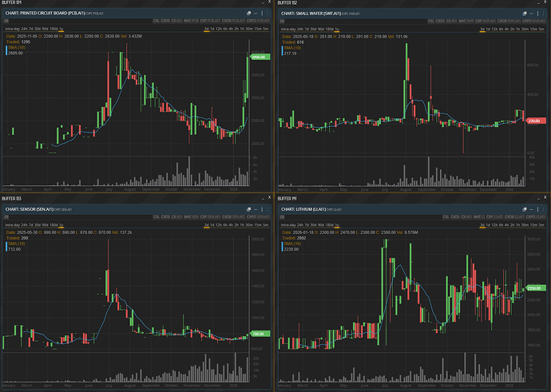Choose the 5m interval in the Sensor chart
The image size is (551, 392).
click(x=268, y=226)
